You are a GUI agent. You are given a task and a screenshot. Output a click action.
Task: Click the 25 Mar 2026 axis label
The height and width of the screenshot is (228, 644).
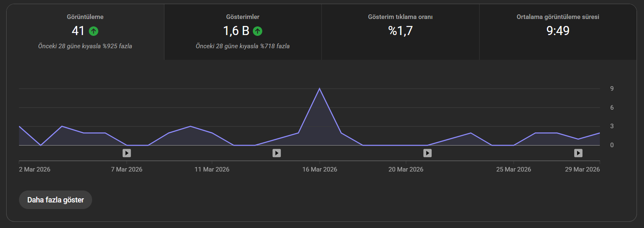point(513,169)
